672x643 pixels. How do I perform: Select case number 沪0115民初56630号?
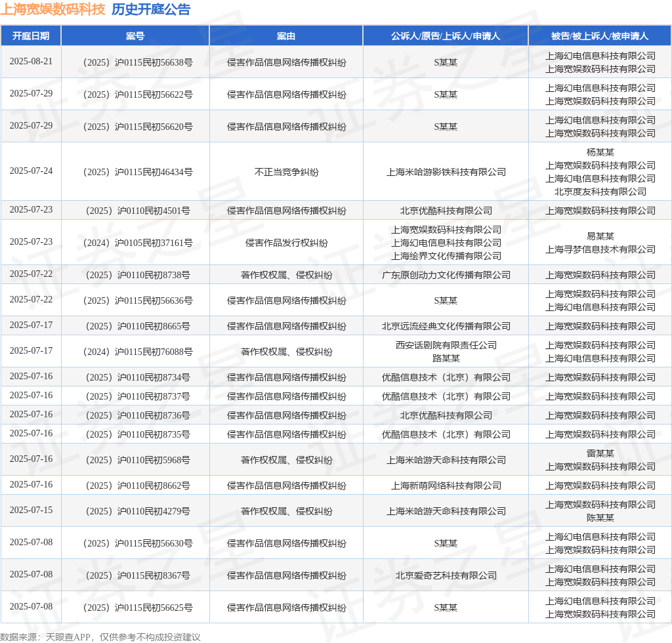tap(138, 543)
